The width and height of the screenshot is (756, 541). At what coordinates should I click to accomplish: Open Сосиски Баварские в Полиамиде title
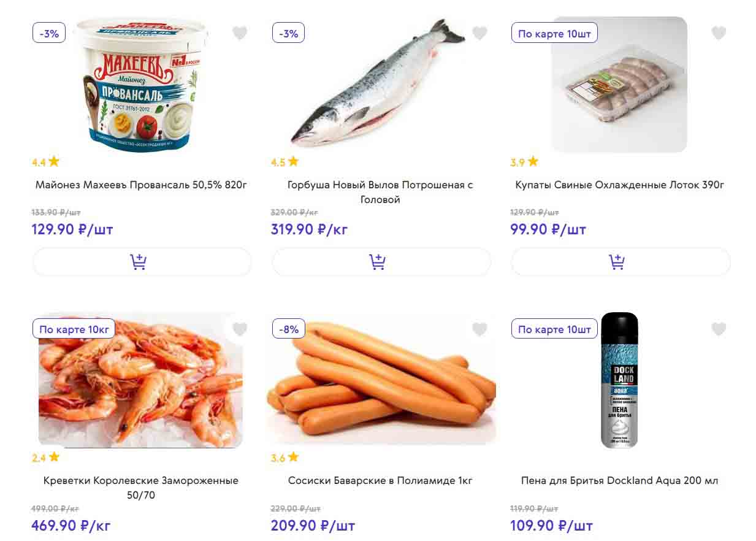380,480
